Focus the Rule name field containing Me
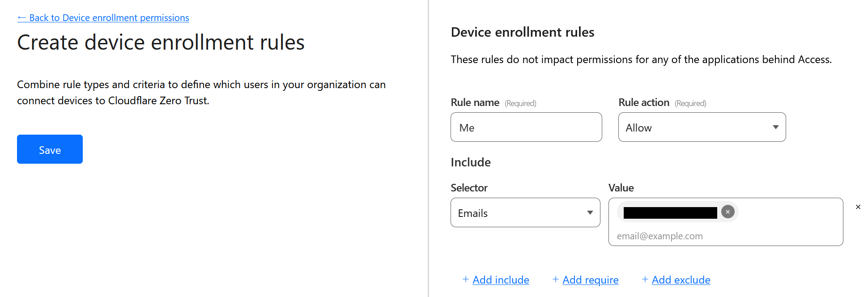 [526, 127]
